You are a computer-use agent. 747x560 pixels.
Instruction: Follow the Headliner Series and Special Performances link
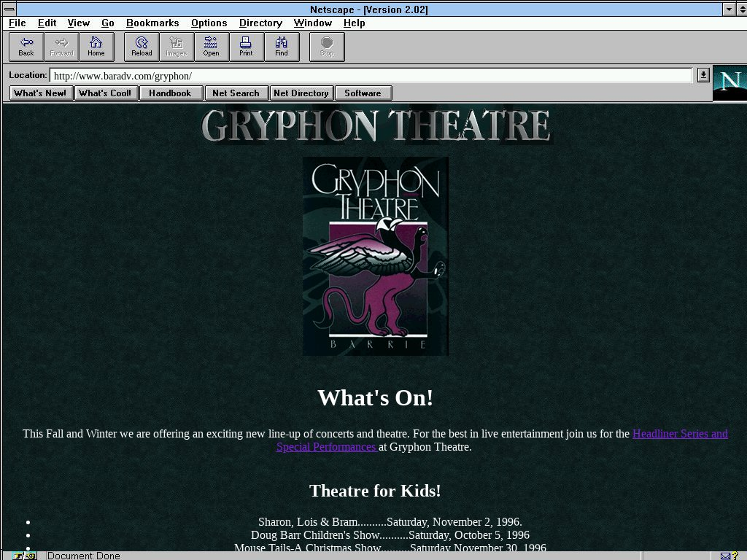point(679,434)
